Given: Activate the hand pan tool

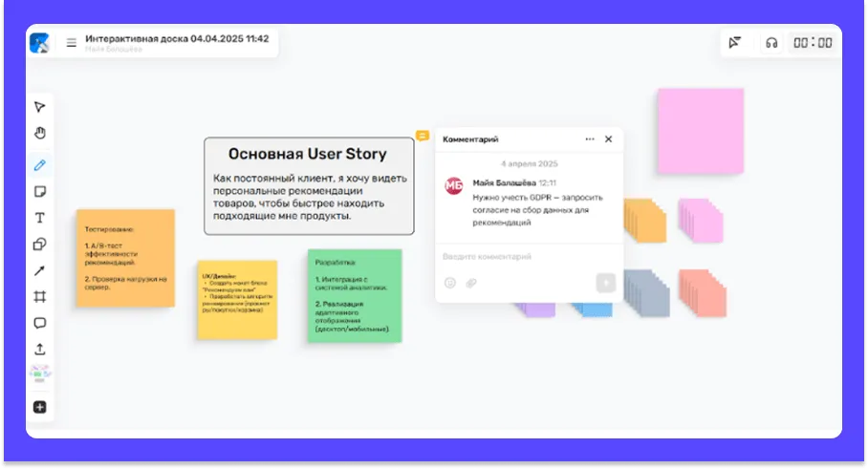Looking at the screenshot, I should [x=40, y=133].
